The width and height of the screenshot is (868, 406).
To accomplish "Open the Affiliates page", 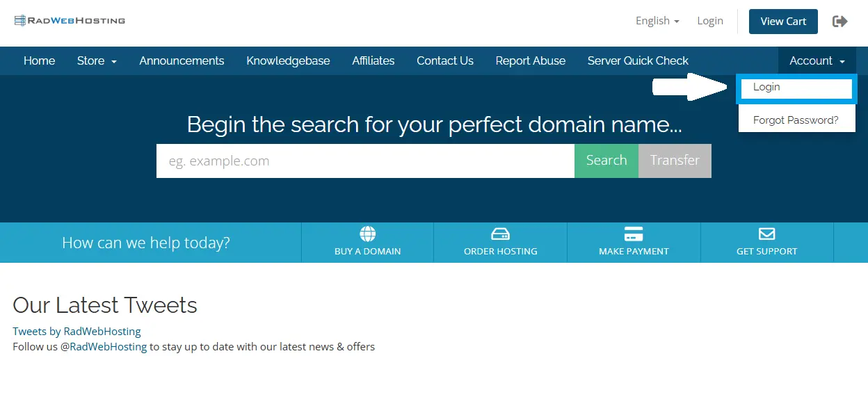I will [373, 61].
